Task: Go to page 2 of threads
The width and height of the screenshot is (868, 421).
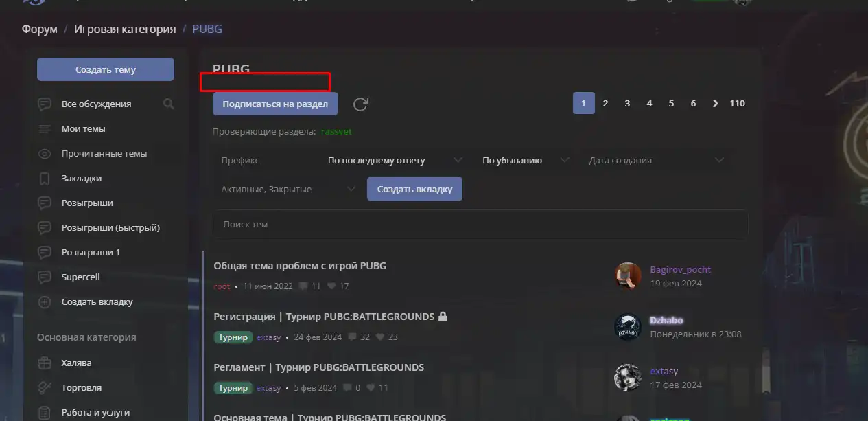Action: [x=605, y=103]
